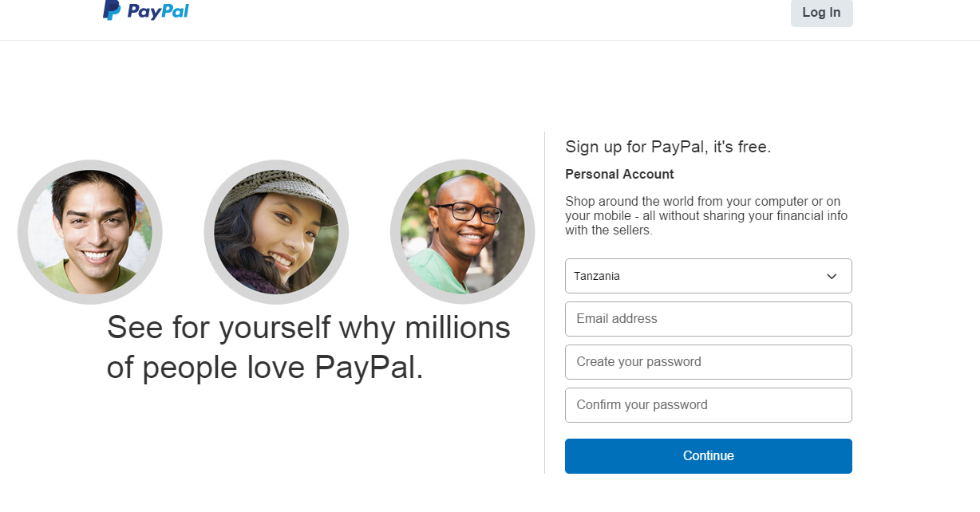This screenshot has height=512, width=980.
Task: Select Tanzania in the country field
Action: click(x=708, y=276)
